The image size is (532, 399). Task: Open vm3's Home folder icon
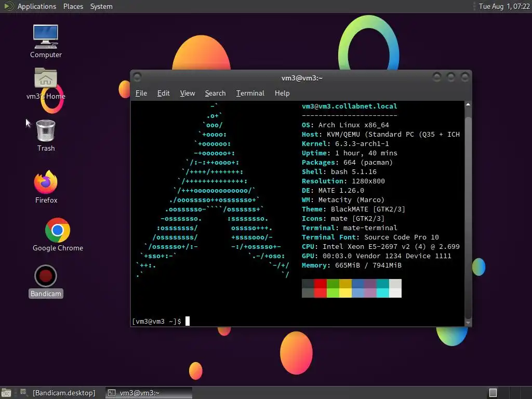[x=46, y=84]
